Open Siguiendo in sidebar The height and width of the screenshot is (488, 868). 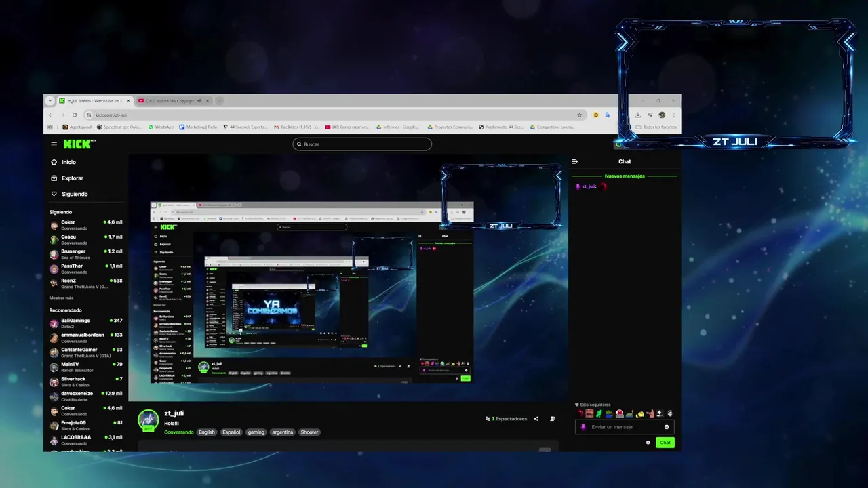pos(69,194)
